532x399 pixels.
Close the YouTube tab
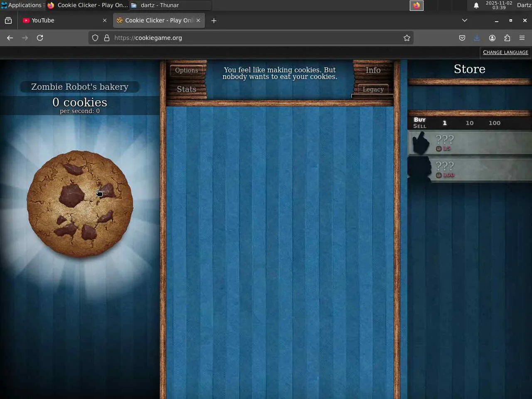105,20
